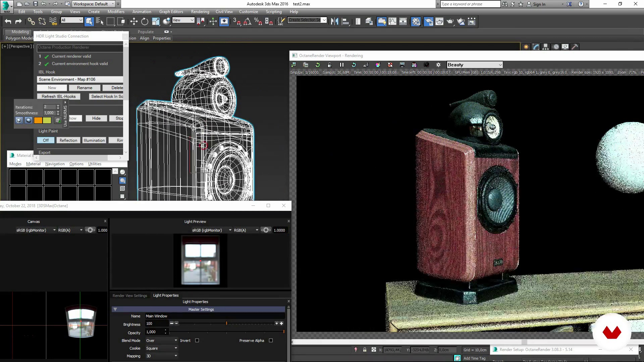Open the Curve Editor icon
This screenshot has width=644, height=362.
[x=392, y=22]
